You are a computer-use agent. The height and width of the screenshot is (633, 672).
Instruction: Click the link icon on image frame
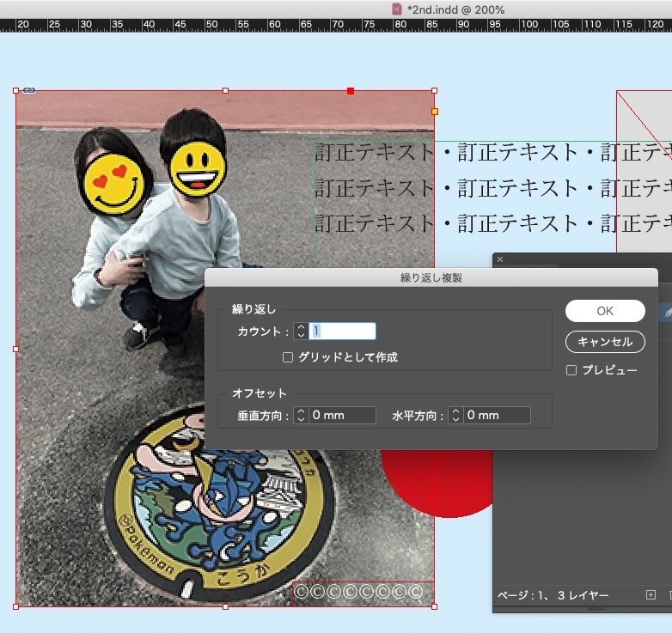coord(29,90)
